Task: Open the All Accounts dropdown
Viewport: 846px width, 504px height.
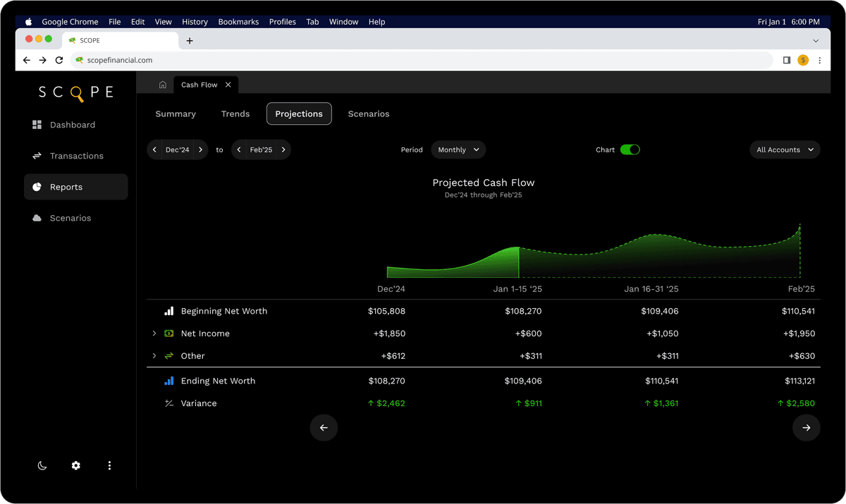Action: [784, 149]
